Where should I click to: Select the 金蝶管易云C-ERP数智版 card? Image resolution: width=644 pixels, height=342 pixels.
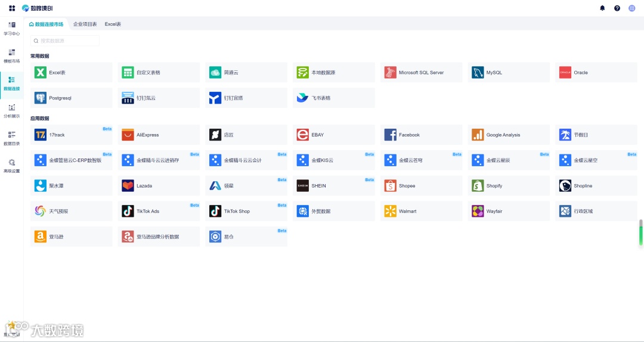click(71, 160)
